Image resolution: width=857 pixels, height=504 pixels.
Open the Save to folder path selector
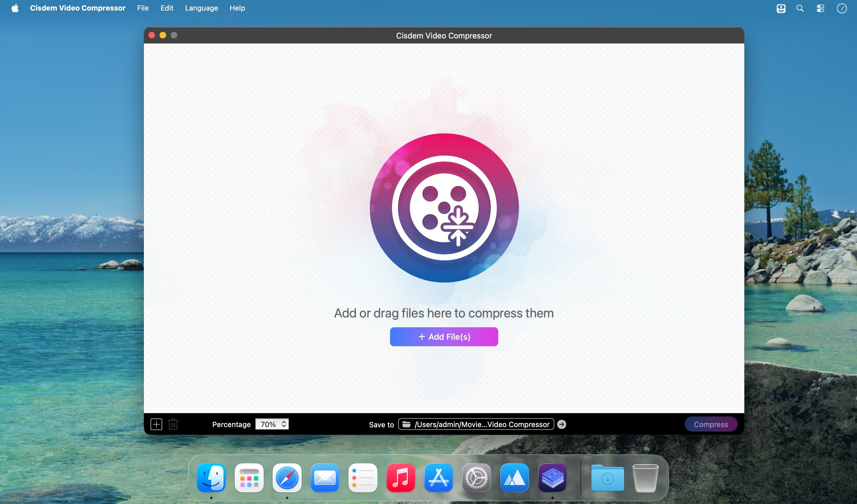click(x=476, y=424)
